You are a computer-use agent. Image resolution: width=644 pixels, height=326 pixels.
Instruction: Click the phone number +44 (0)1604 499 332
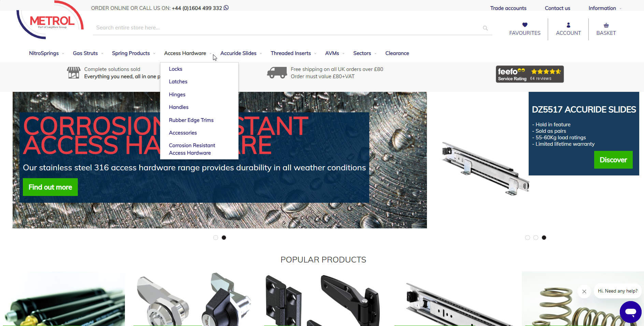pyautogui.click(x=197, y=8)
